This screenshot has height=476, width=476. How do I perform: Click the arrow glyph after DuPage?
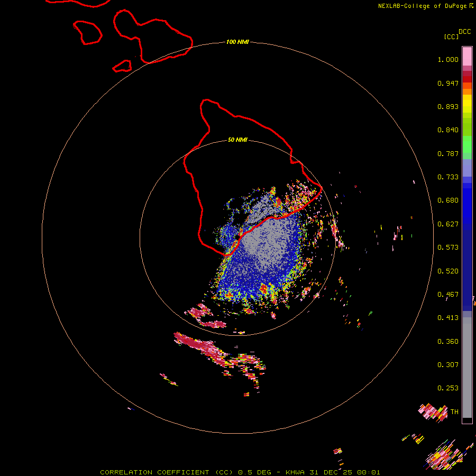point(471,6)
